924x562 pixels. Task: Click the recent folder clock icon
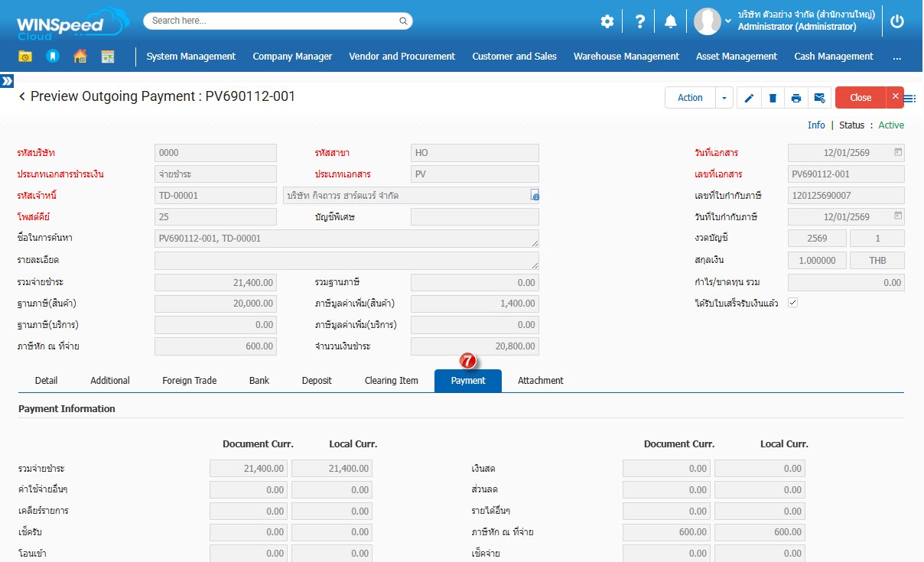tap(25, 57)
